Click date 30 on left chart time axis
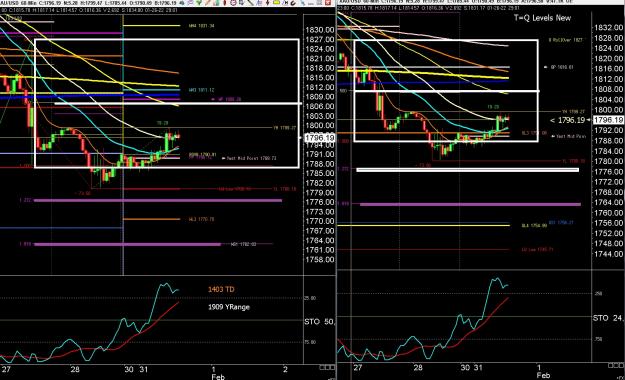The image size is (625, 380). [x=129, y=369]
